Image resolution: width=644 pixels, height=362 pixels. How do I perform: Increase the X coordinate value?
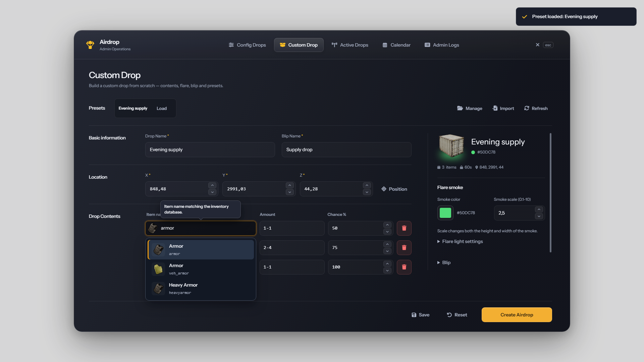tap(212, 185)
